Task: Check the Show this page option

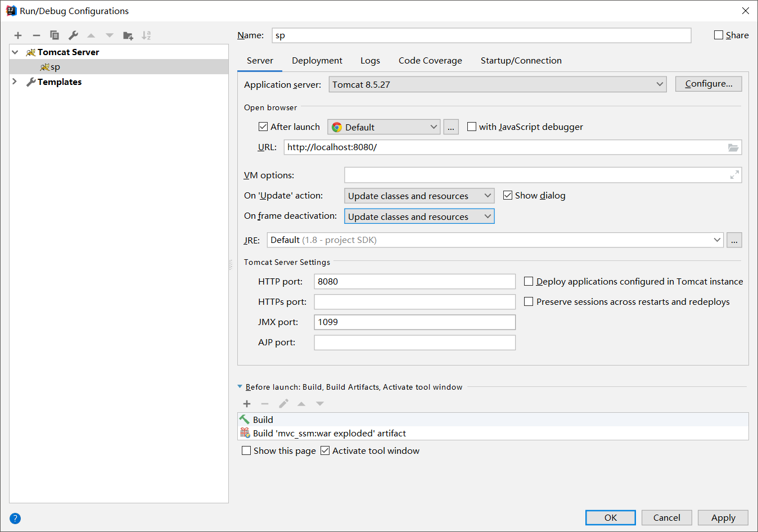Action: click(246, 450)
